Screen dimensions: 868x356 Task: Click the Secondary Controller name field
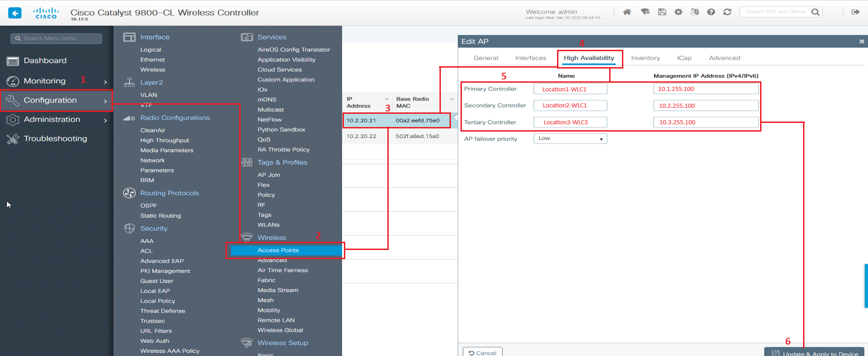pos(570,106)
